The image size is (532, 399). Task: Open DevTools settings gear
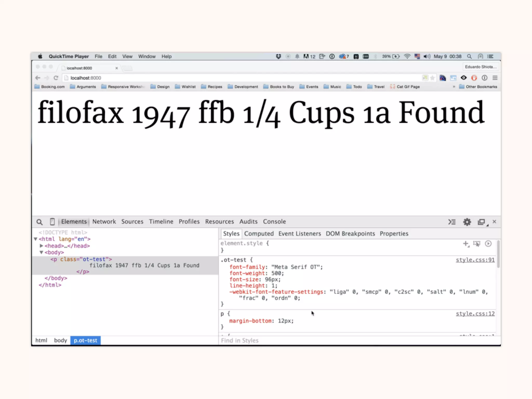pos(467,222)
